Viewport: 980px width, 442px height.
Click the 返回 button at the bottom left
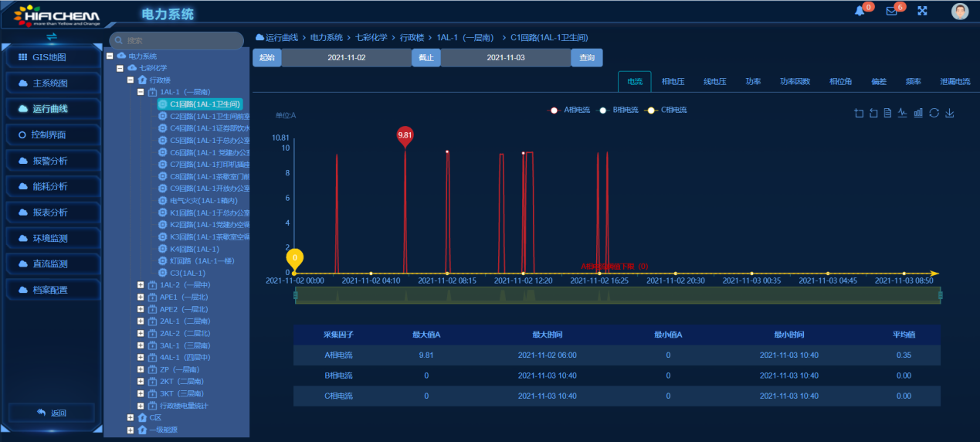52,413
